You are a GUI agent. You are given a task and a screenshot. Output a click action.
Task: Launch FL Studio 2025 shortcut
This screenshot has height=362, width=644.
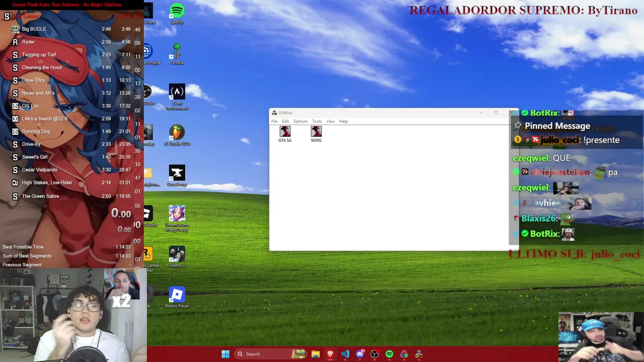(x=177, y=136)
